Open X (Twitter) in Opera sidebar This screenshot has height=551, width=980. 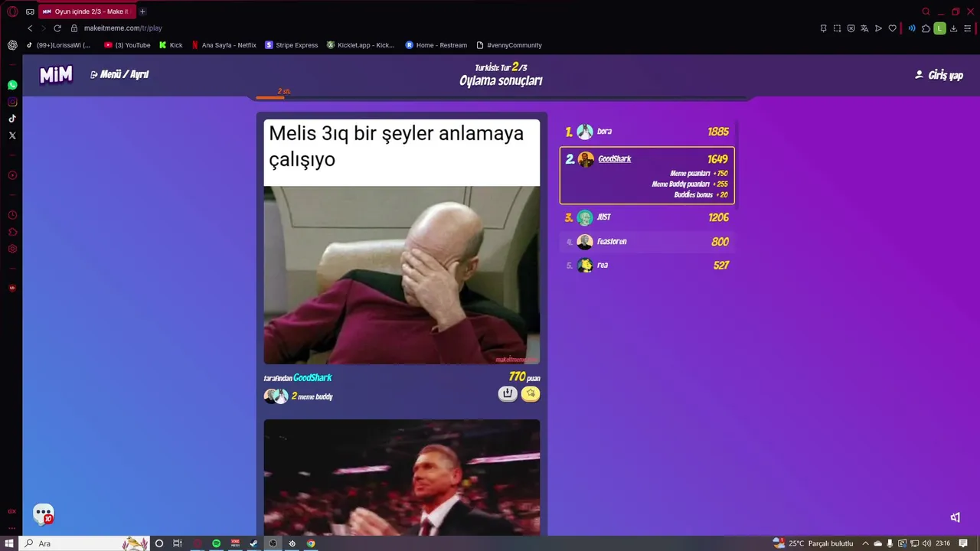click(12, 135)
